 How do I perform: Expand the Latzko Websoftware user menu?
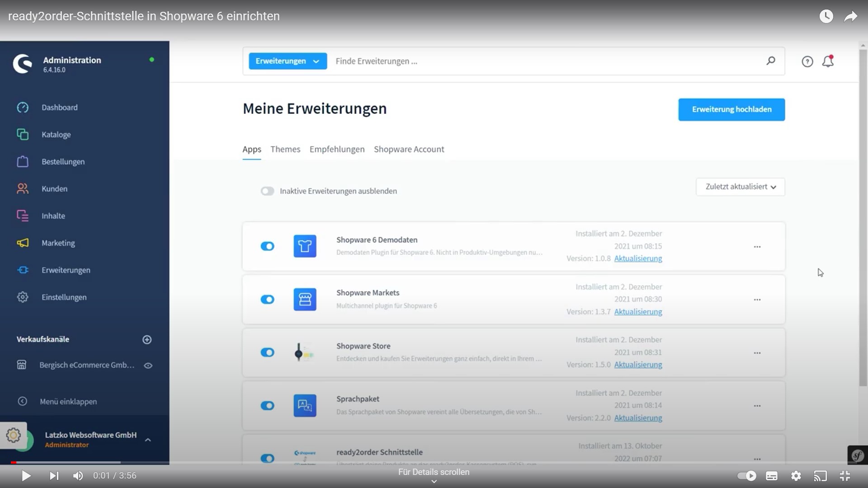tap(148, 440)
